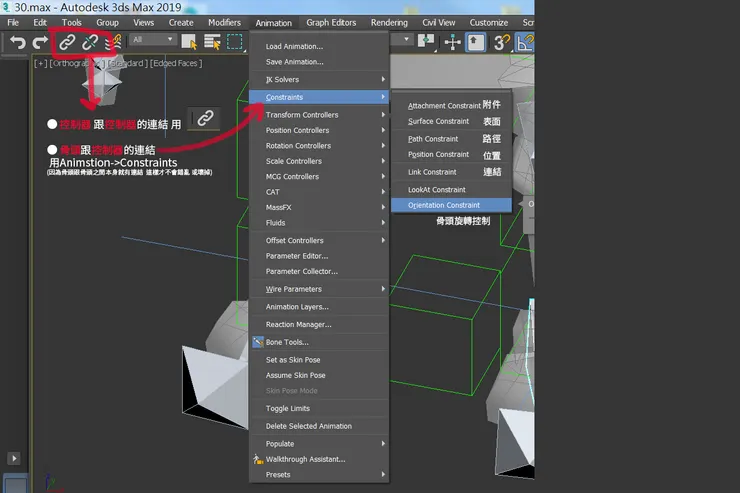Click the Undo arrow in the main toolbar
The width and height of the screenshot is (740, 493).
tap(17, 42)
